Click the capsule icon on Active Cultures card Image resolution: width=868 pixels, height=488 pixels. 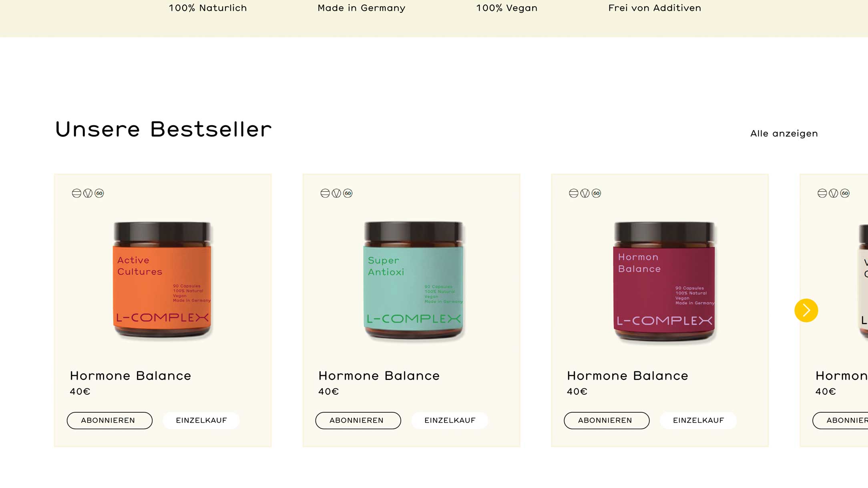(x=76, y=193)
